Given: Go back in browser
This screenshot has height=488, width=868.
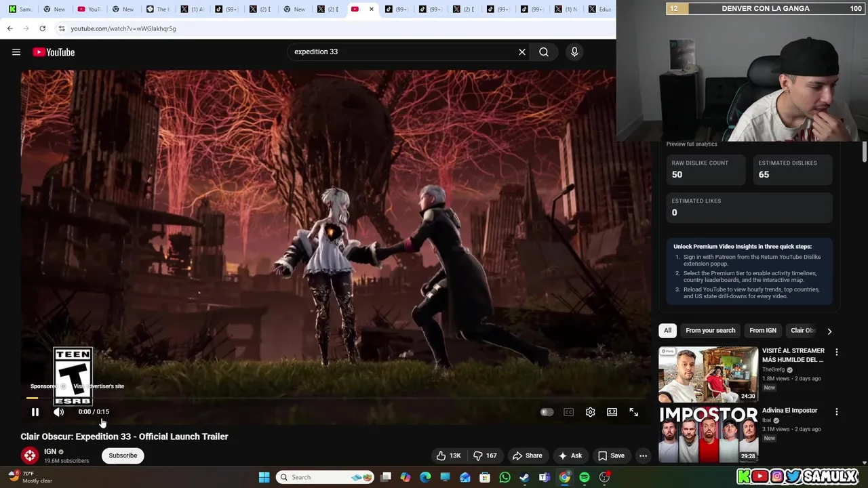Looking at the screenshot, I should pyautogui.click(x=9, y=28).
